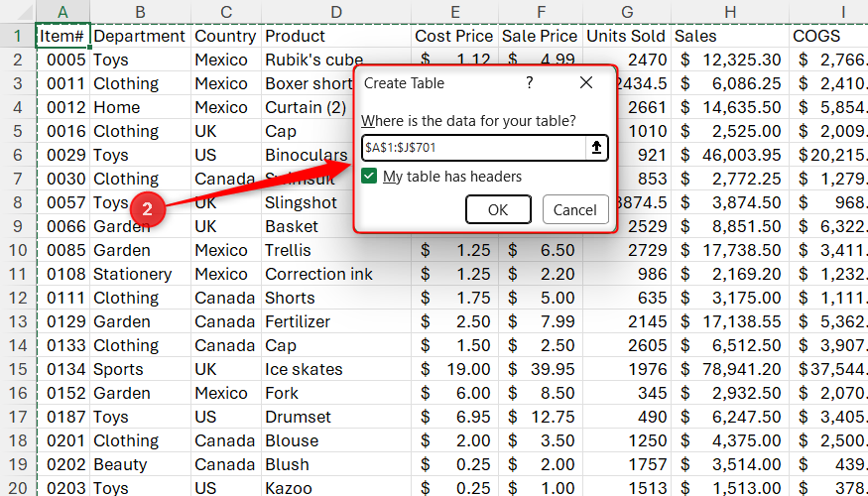Click the Beauty department cell
Image resolution: width=868 pixels, height=496 pixels.
141,464
